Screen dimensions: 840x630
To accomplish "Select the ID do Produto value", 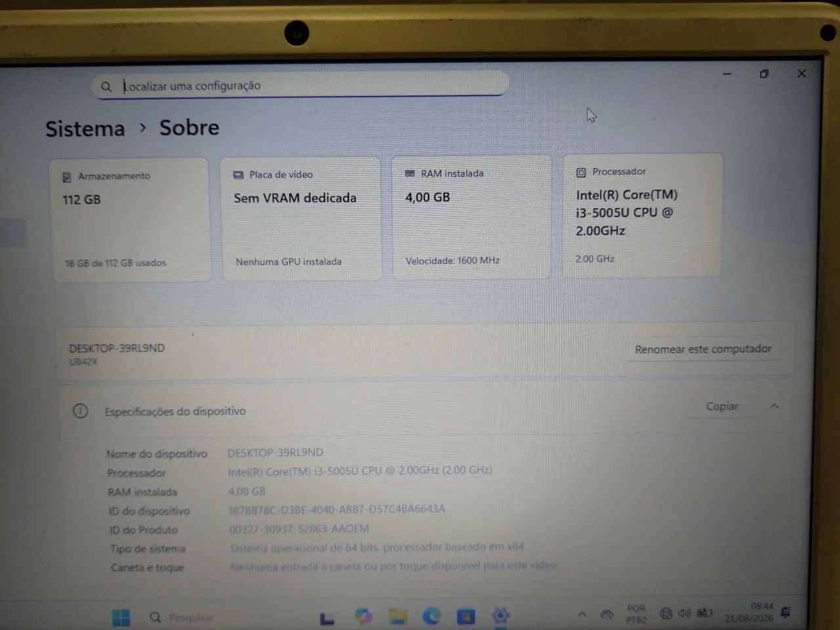I will point(299,528).
